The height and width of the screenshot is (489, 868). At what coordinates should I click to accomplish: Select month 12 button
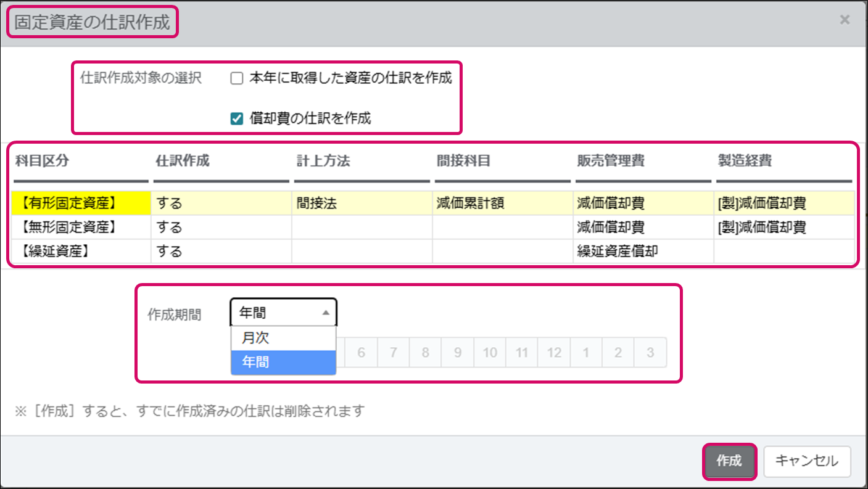[554, 353]
